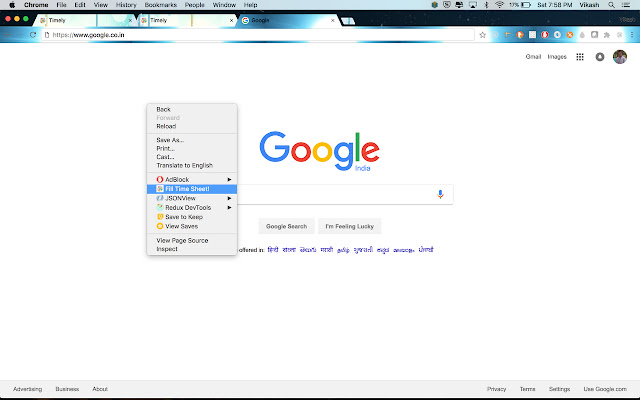This screenshot has width=640, height=400.
Task: Click the bookmark star in address bar
Action: 482,35
